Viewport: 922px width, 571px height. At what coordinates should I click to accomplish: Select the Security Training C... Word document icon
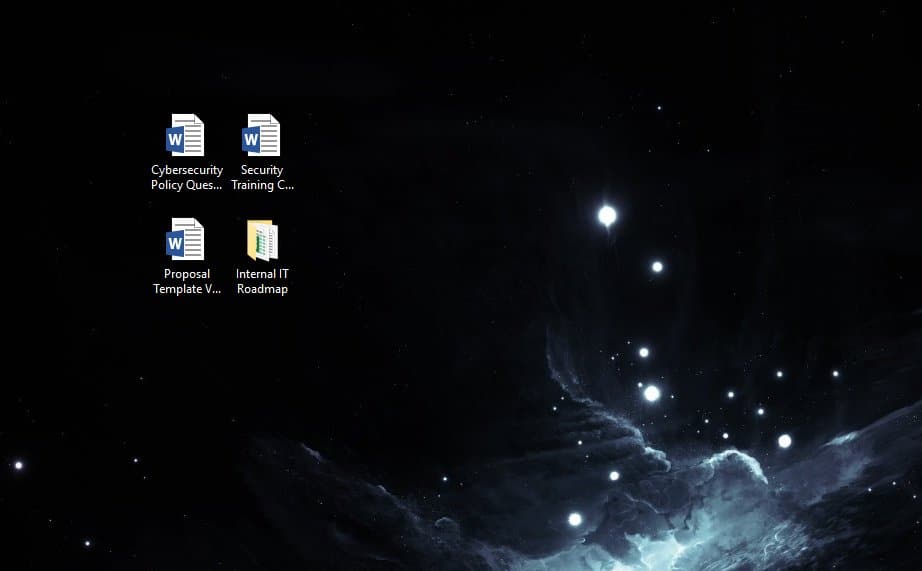(x=261, y=135)
